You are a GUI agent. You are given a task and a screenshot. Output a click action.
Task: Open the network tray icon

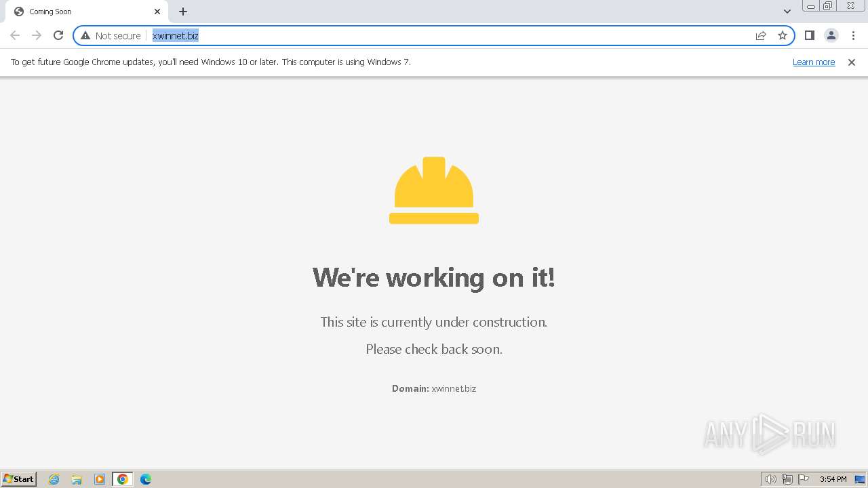[787, 479]
